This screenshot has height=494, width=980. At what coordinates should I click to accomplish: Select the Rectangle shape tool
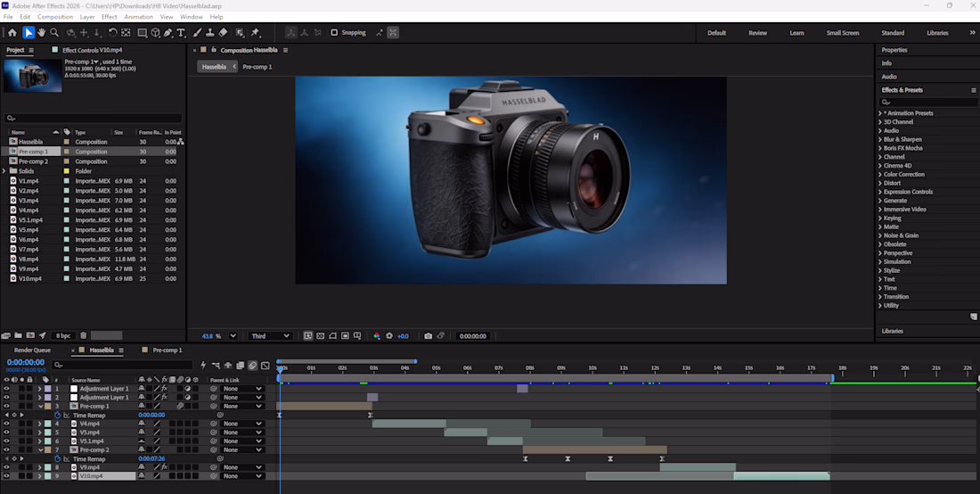tap(142, 32)
